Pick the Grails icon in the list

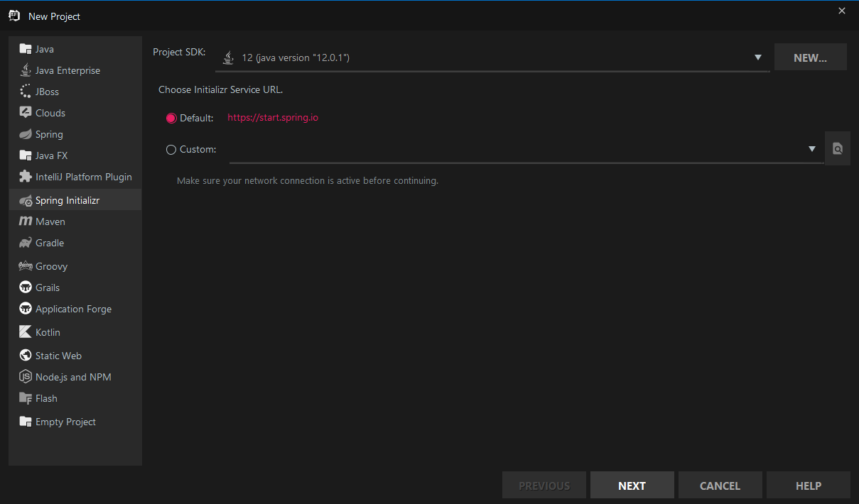[x=26, y=287]
